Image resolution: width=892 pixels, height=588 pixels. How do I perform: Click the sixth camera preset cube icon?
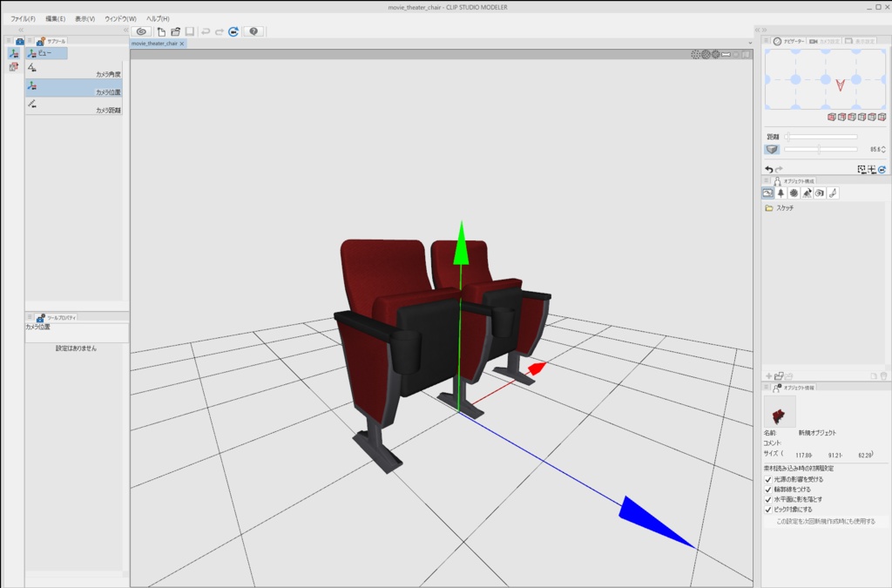882,117
